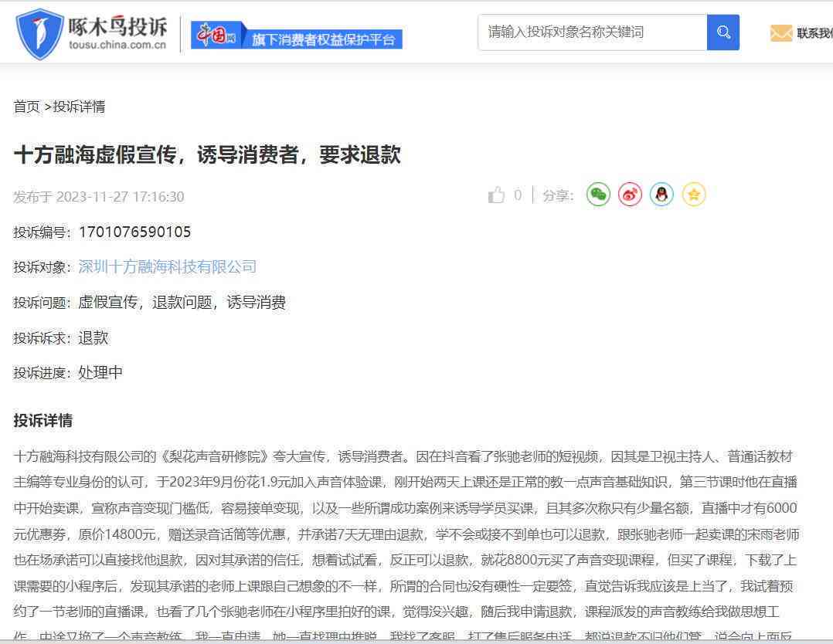Image resolution: width=833 pixels, height=644 pixels.
Task: Click the status text 处理中
Action: tap(100, 372)
